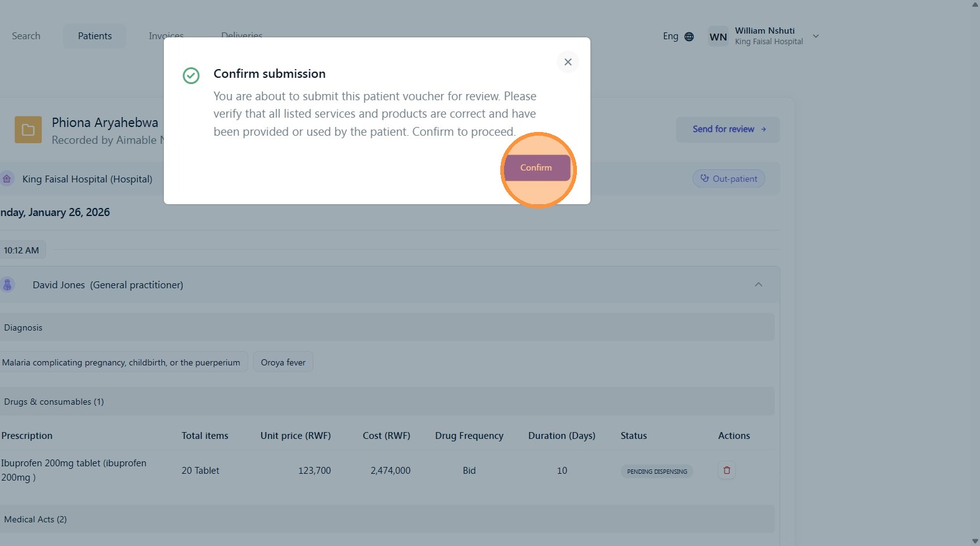Click the King Faisal Hospital (Hospital) label

tap(87, 179)
